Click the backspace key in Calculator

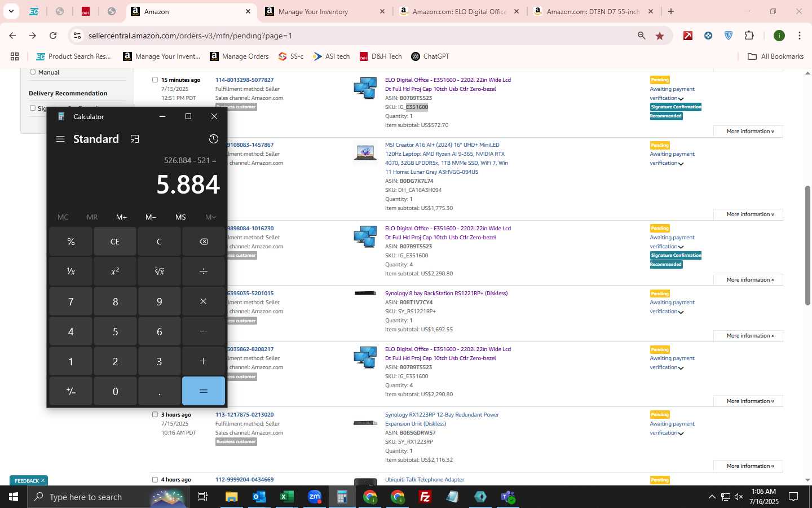click(x=204, y=242)
